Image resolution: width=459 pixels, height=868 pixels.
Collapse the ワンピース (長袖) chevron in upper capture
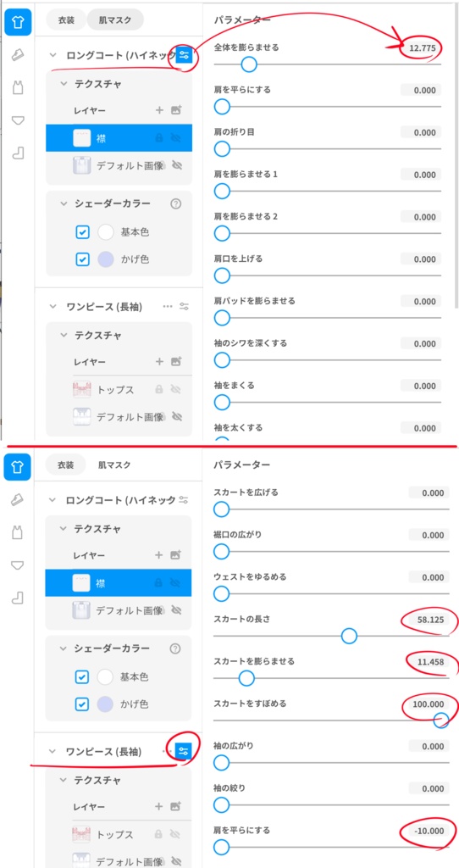(x=53, y=306)
